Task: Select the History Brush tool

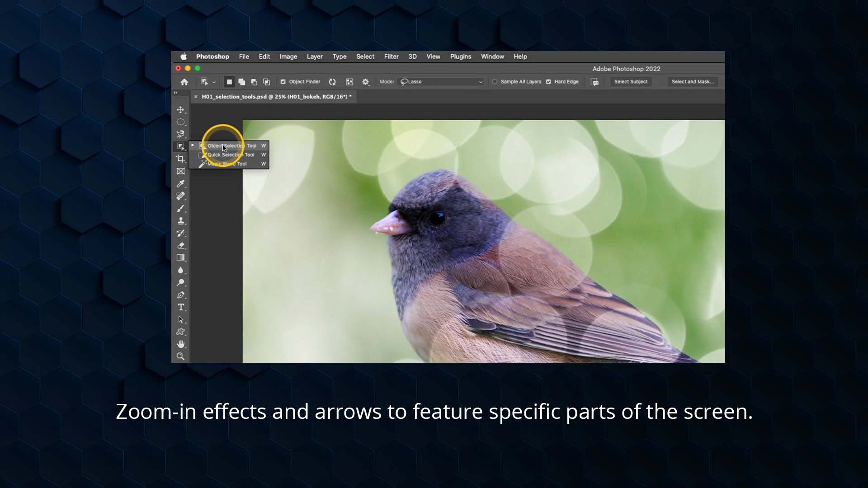Action: click(x=181, y=233)
